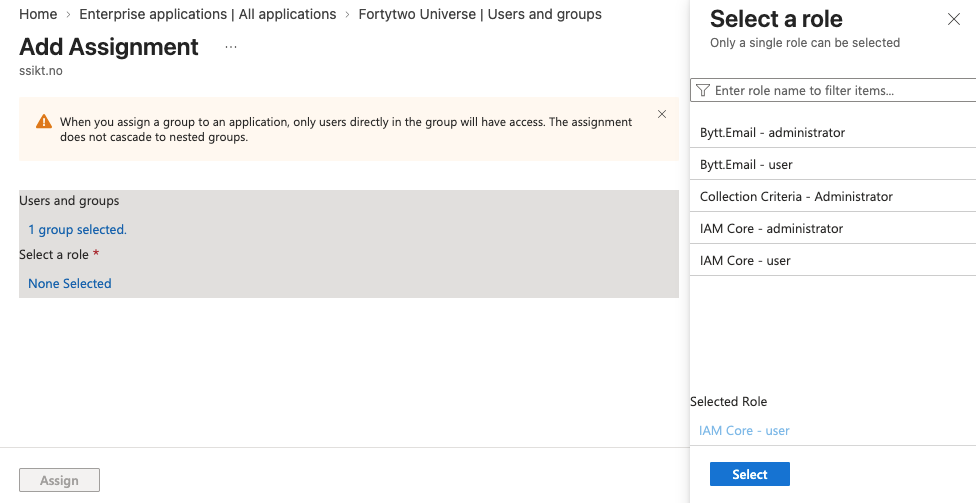Click IAM Core - user under Selected Role

744,430
